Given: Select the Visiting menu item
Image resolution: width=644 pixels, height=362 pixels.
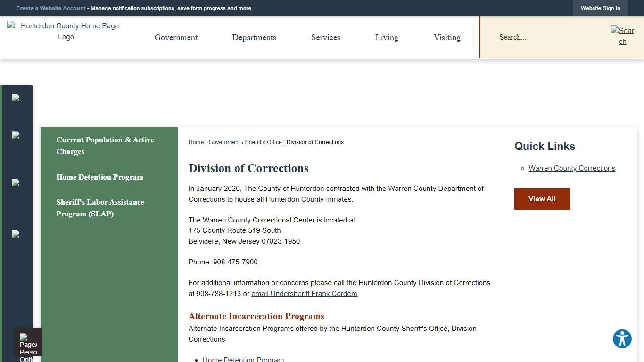Looking at the screenshot, I should (x=446, y=37).
